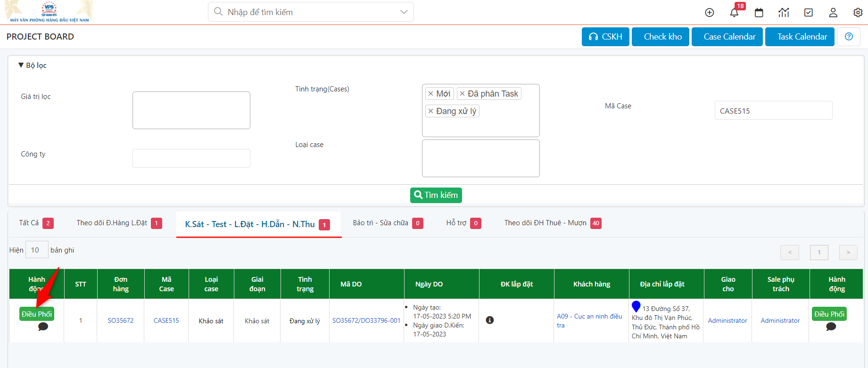Open the Giá trị lọc select box
The height and width of the screenshot is (368, 868).
pos(191,110)
